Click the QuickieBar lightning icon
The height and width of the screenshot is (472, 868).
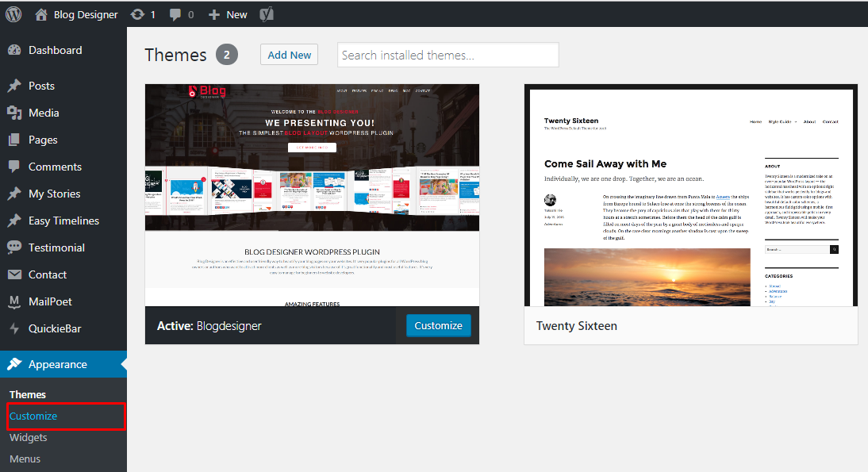(14, 328)
